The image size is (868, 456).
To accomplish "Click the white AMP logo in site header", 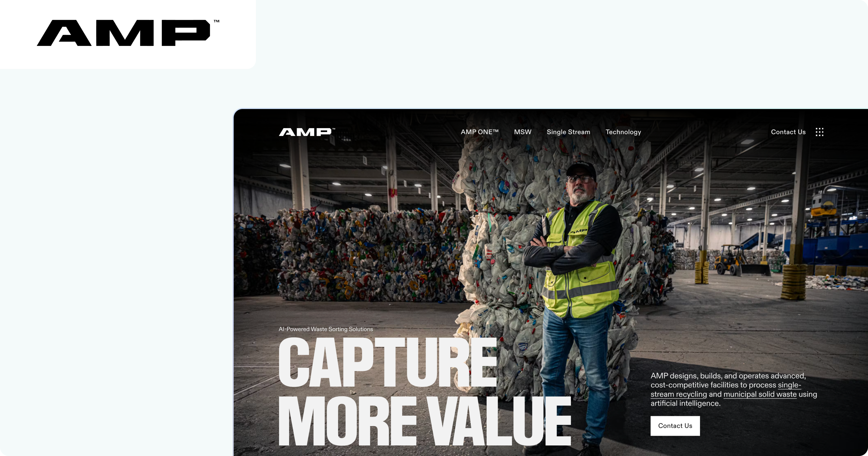I will click(x=307, y=132).
